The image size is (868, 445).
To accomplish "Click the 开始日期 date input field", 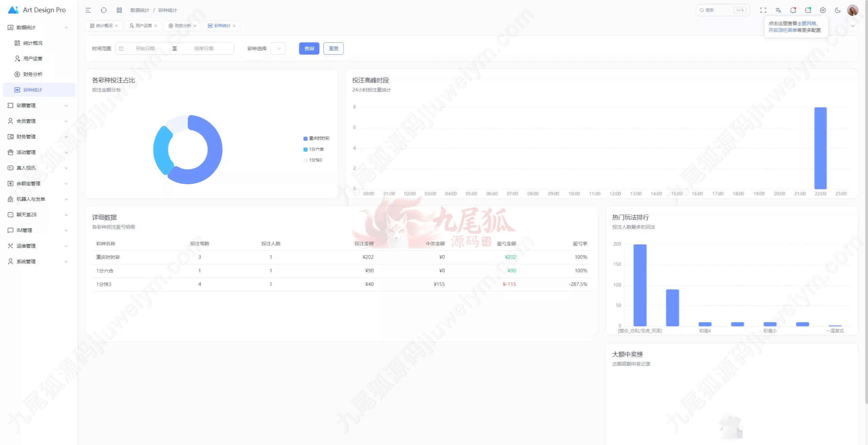I will pos(145,49).
